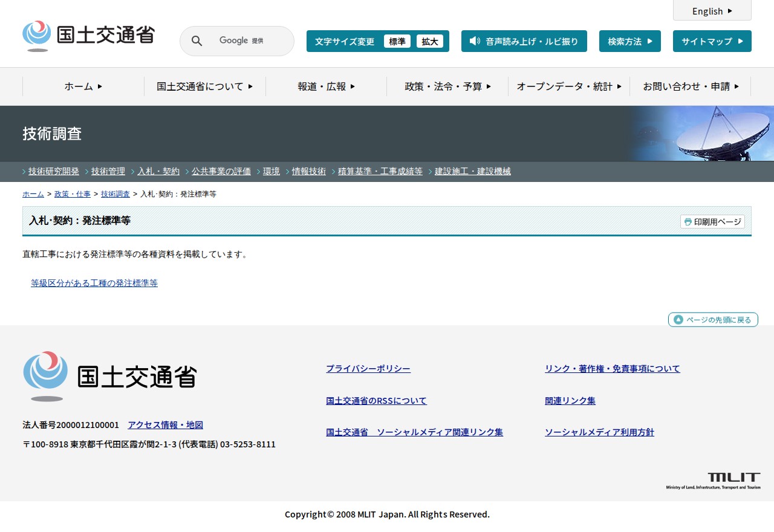Set text size to 標準
774x532 pixels.
397,42
